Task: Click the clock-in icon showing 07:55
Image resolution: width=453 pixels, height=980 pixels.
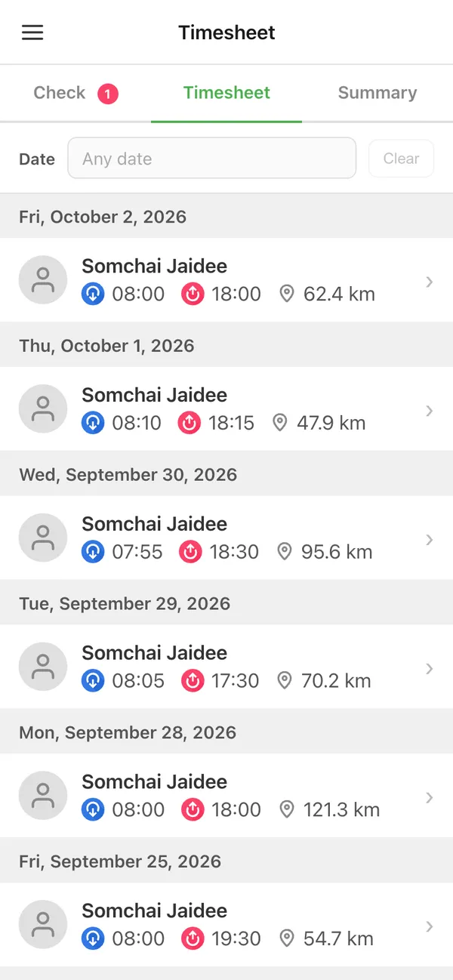Action: point(93,552)
